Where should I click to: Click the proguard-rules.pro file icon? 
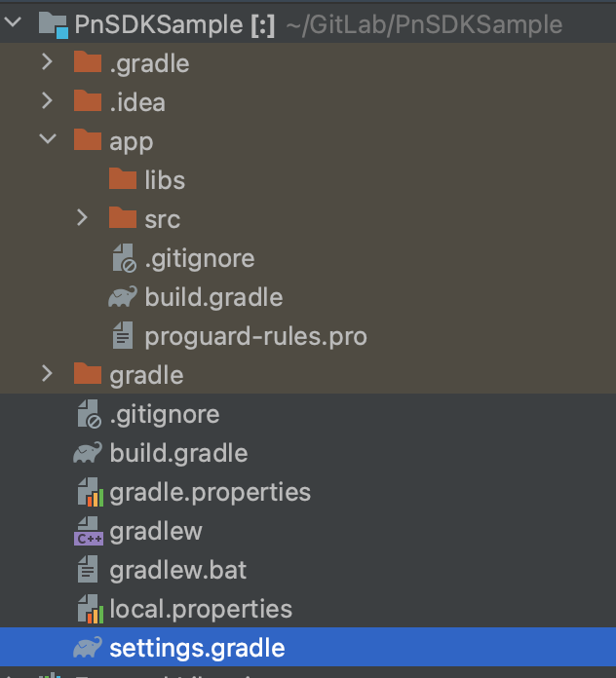click(x=123, y=335)
